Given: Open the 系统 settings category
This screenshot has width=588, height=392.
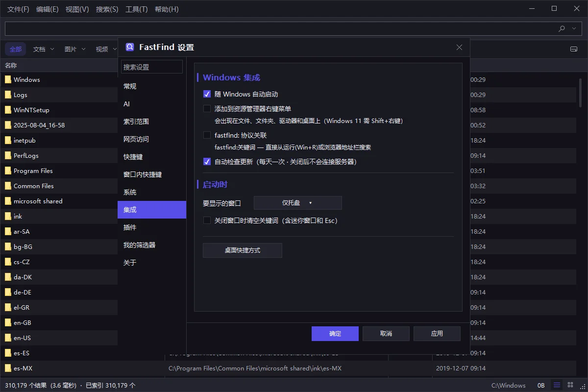Looking at the screenshot, I should 152,192.
